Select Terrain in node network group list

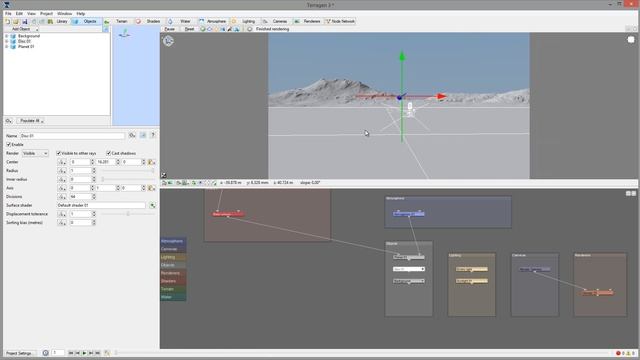tap(173, 289)
